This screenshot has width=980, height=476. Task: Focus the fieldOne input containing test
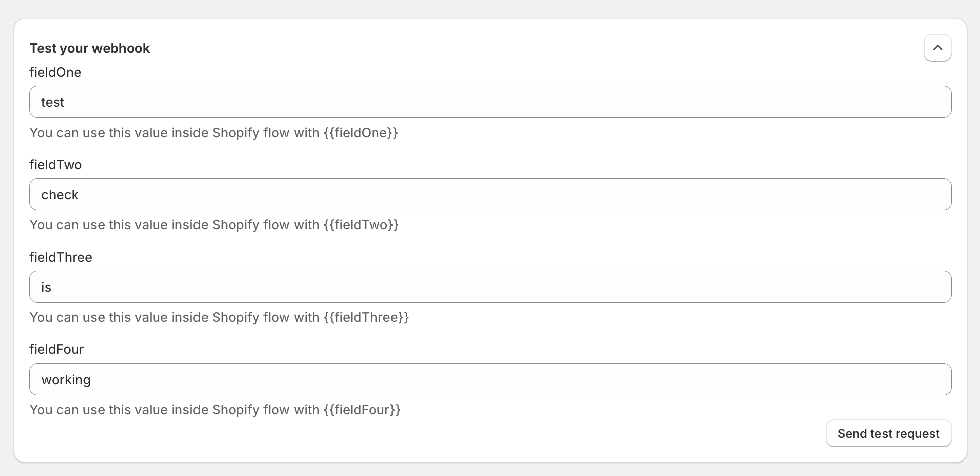tap(490, 102)
